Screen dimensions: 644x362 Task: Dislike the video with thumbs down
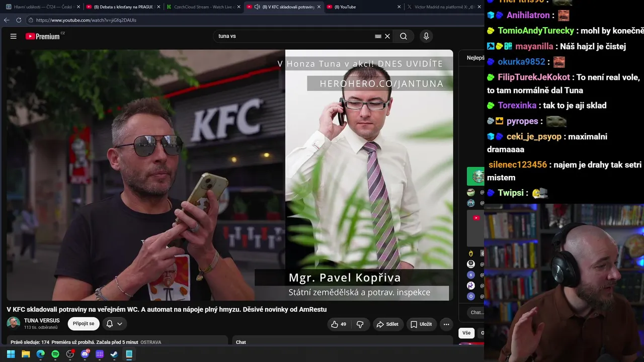[x=360, y=324]
